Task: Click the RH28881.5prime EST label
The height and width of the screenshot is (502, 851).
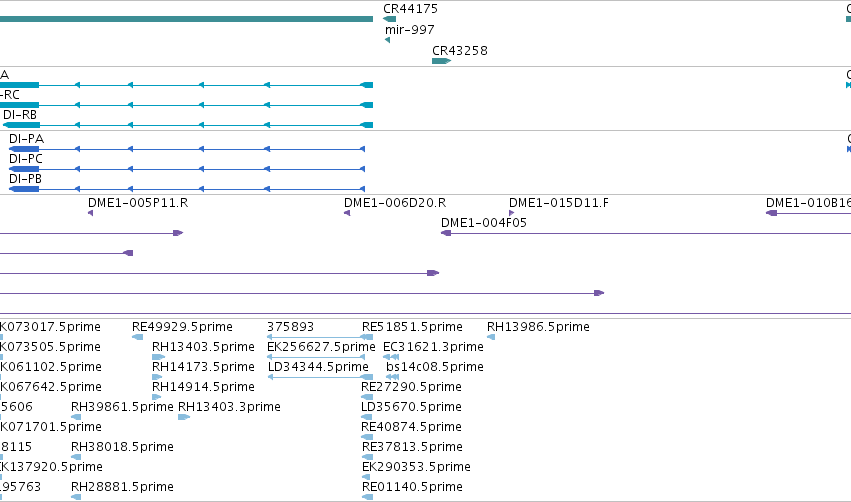Action: pyautogui.click(x=123, y=488)
